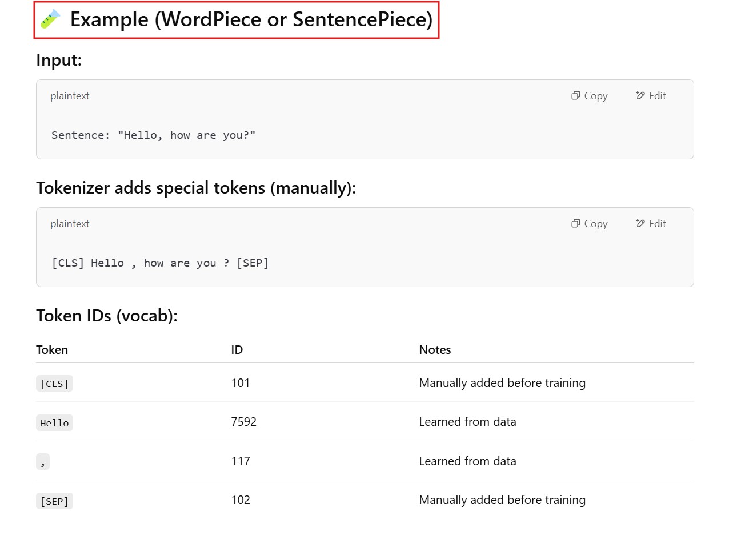Copy the special tokens code block
Screen dimensions: 745x560
589,224
